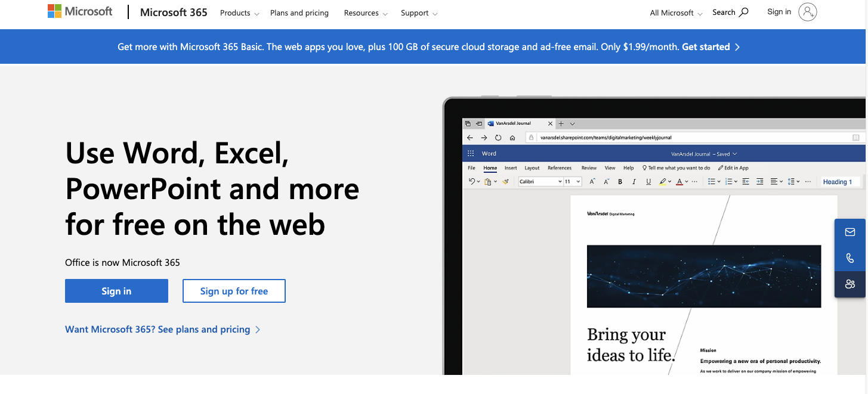The height and width of the screenshot is (394, 868).
Task: Click the paragraph alignment icon in Word image
Action: pos(774,182)
